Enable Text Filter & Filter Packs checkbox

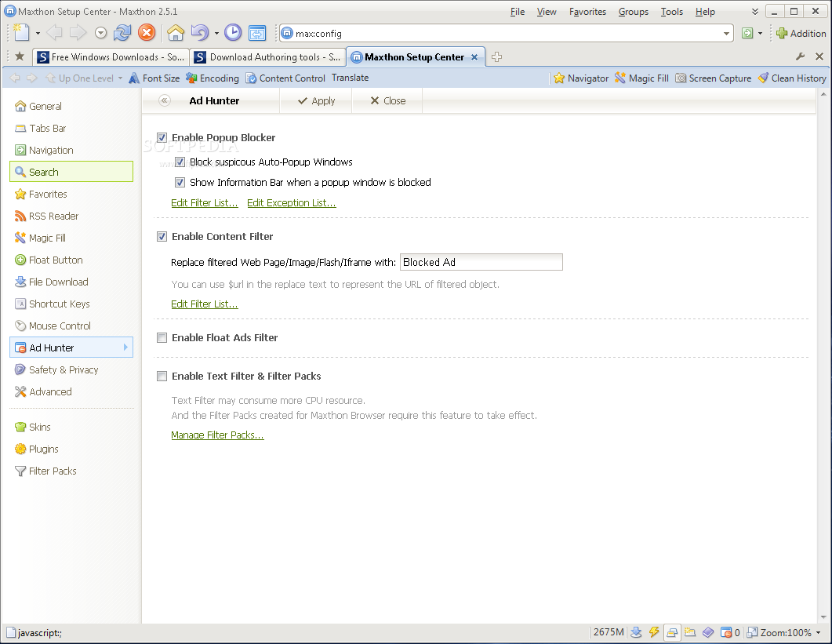click(162, 376)
